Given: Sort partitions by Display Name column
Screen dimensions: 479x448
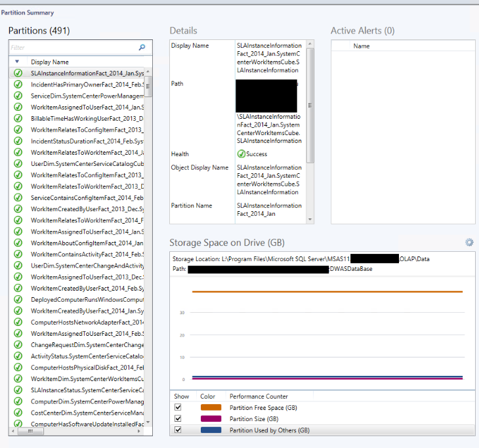Looking at the screenshot, I should click(x=49, y=62).
